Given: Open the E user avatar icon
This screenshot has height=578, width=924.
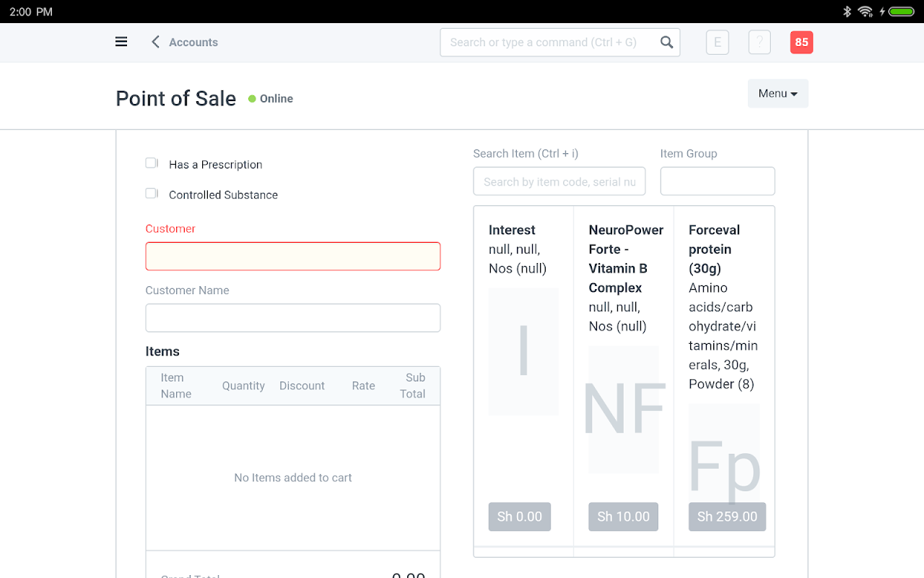Looking at the screenshot, I should coord(718,43).
